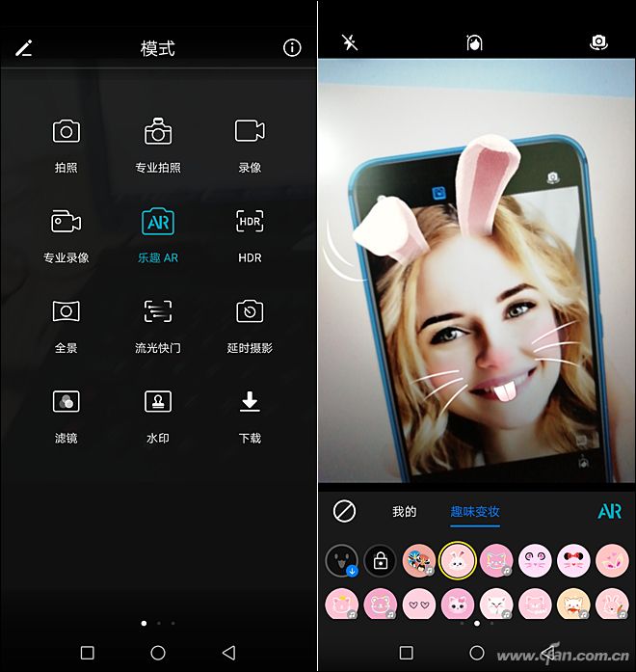This screenshot has width=636, height=672.
Task: Open the mode info icon
Action: (x=292, y=48)
